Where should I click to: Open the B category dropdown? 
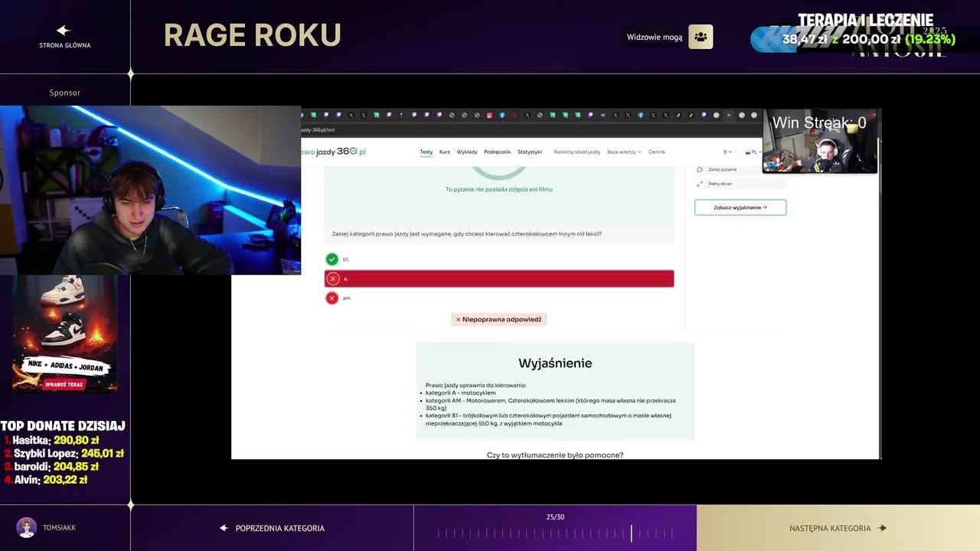(727, 152)
